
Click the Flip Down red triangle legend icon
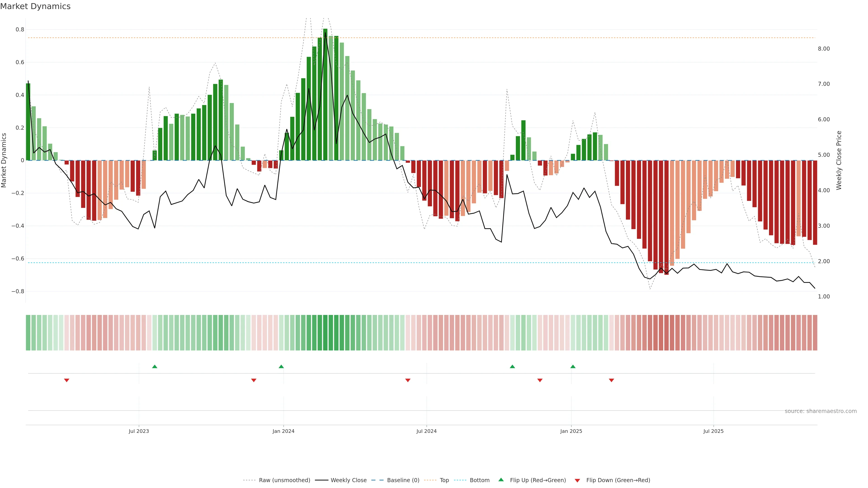[x=577, y=480]
